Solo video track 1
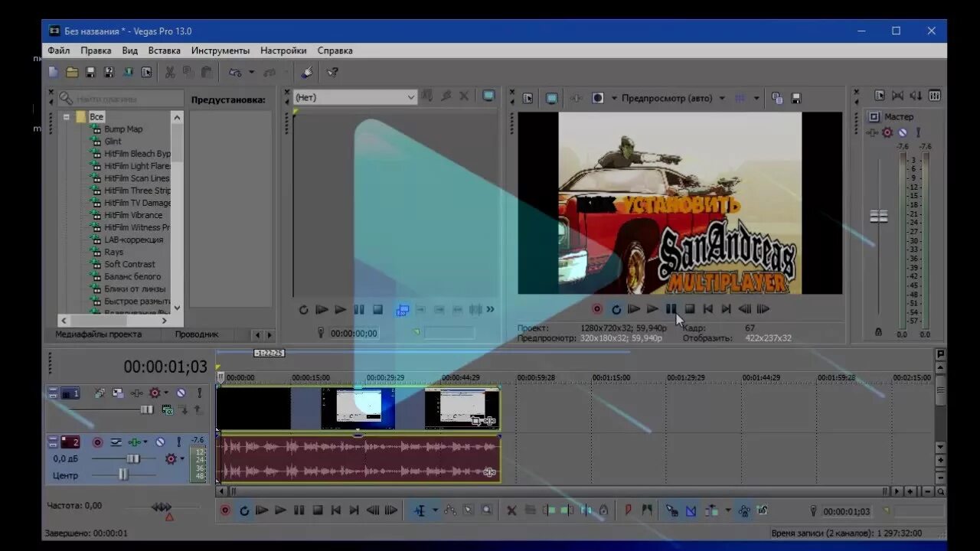 click(199, 393)
